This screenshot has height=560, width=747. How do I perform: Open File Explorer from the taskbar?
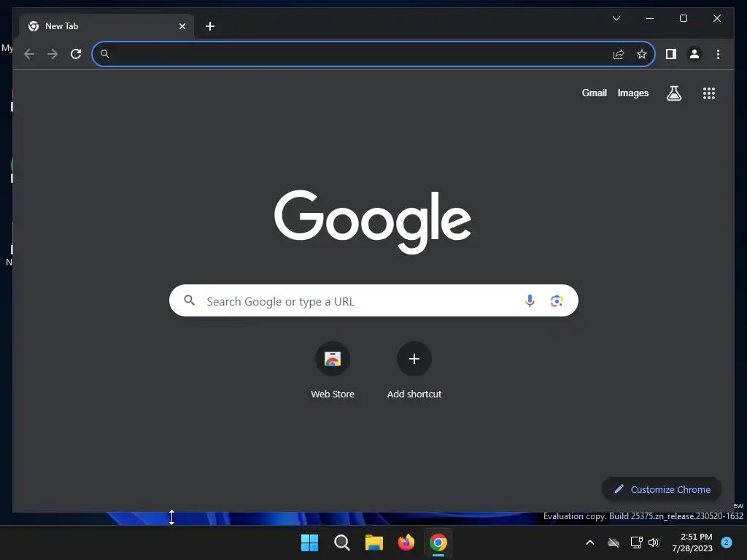click(374, 542)
